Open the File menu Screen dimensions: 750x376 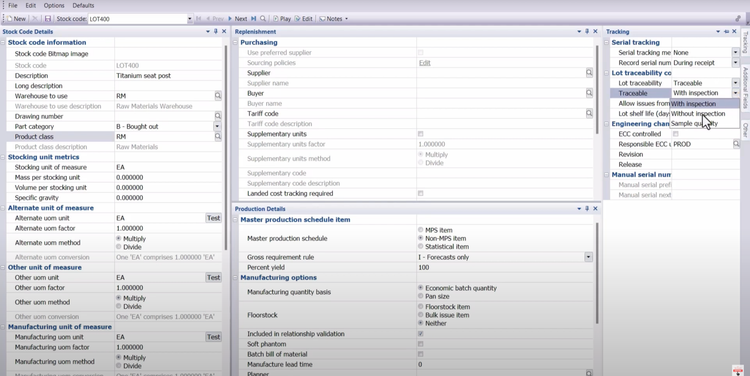[x=13, y=5]
